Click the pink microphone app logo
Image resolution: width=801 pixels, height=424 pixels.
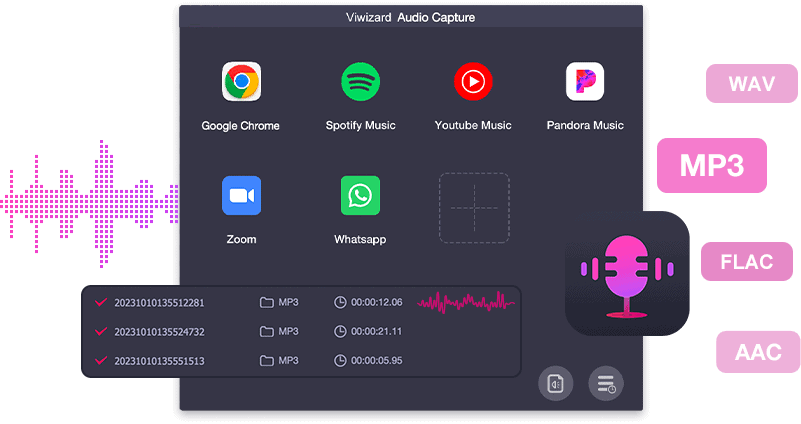click(627, 273)
